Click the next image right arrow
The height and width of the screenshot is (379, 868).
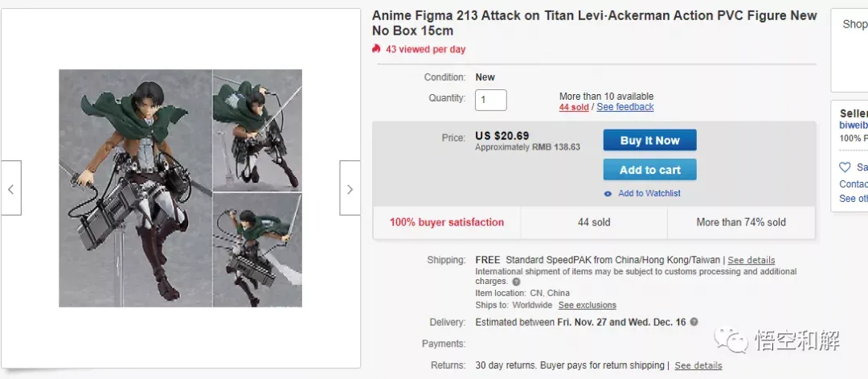[x=350, y=188]
